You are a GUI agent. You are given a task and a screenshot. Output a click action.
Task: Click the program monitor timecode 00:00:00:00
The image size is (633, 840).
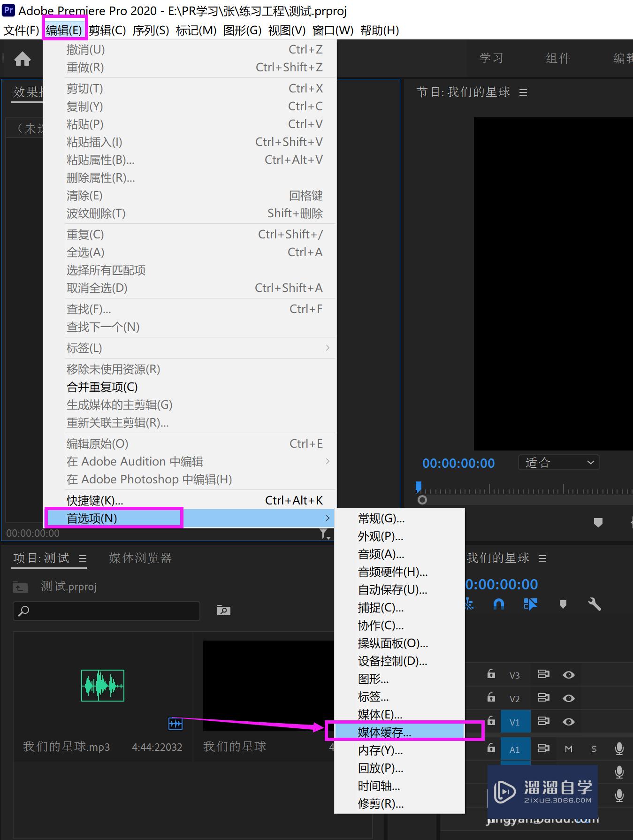[458, 463]
